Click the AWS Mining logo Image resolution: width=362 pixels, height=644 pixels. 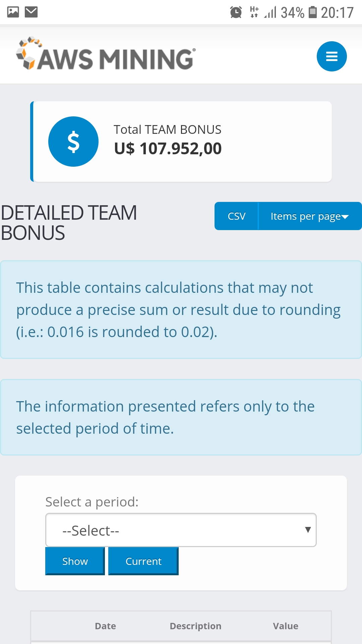pyautogui.click(x=106, y=54)
